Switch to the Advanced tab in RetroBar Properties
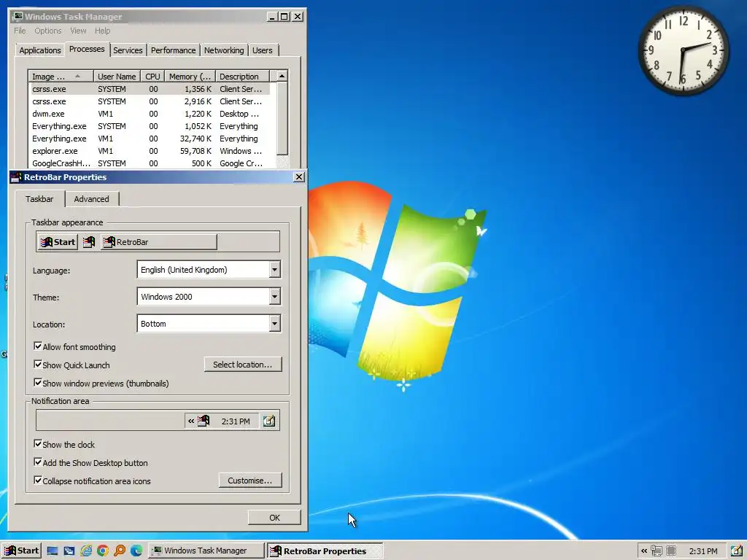The height and width of the screenshot is (560, 747). [x=91, y=199]
